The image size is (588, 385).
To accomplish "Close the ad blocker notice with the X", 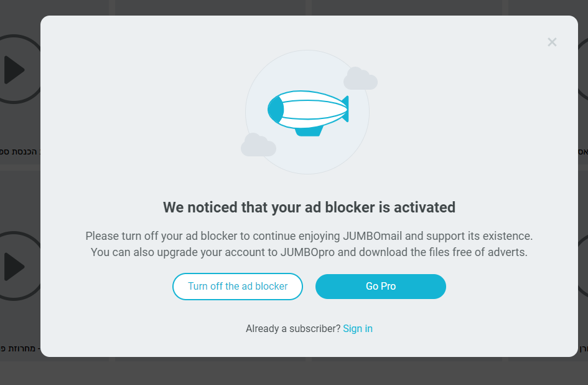I will 552,42.
